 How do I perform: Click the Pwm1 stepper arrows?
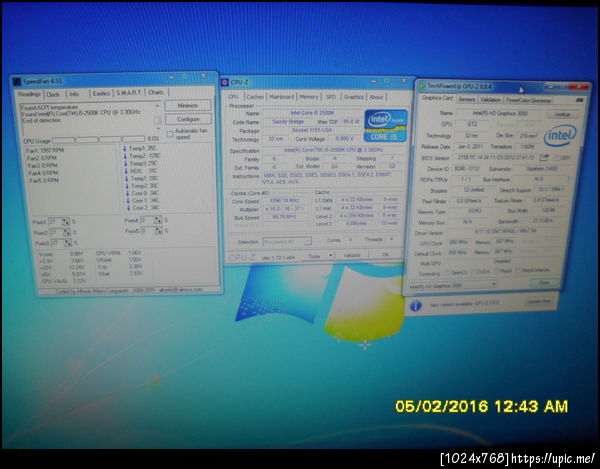66,221
